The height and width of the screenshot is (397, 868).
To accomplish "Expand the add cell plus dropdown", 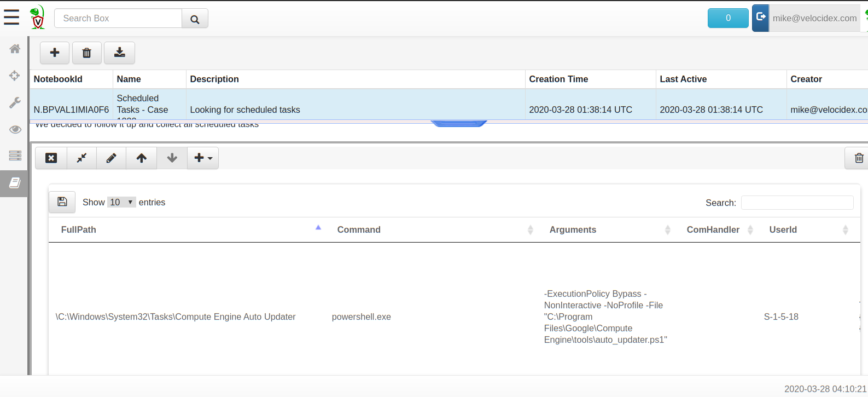I will (203, 158).
